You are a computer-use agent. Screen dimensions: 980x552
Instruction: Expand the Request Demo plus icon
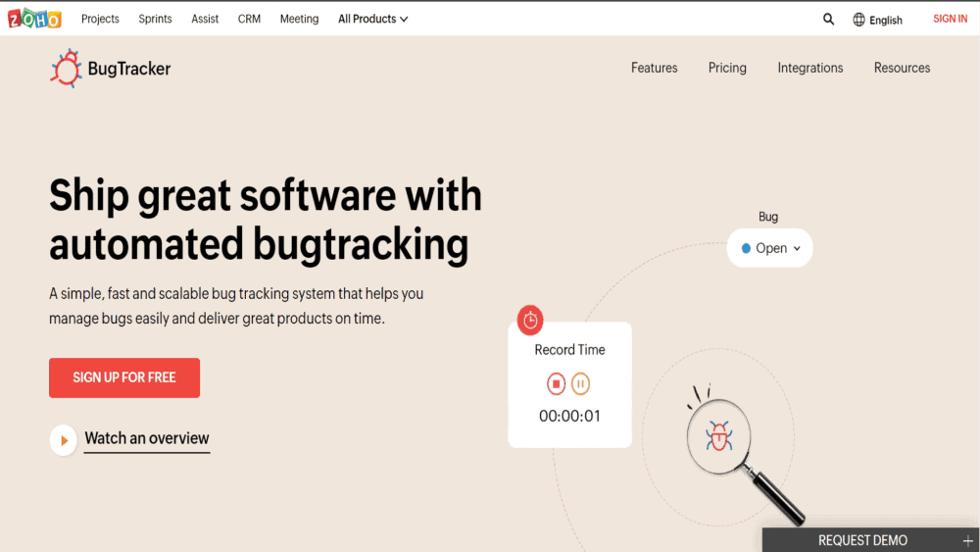pos(967,541)
